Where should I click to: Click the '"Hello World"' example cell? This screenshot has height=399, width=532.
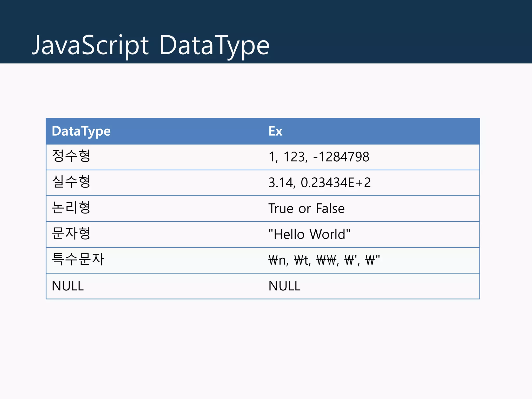pyautogui.click(x=371, y=235)
